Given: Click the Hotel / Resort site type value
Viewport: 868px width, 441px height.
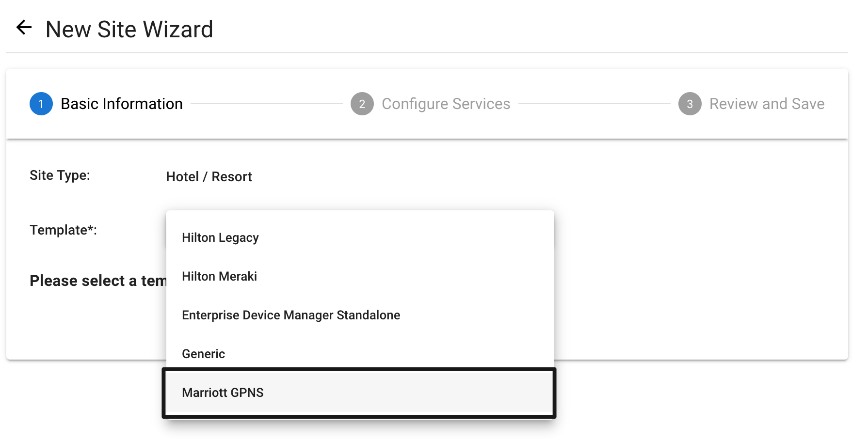Looking at the screenshot, I should coord(209,177).
